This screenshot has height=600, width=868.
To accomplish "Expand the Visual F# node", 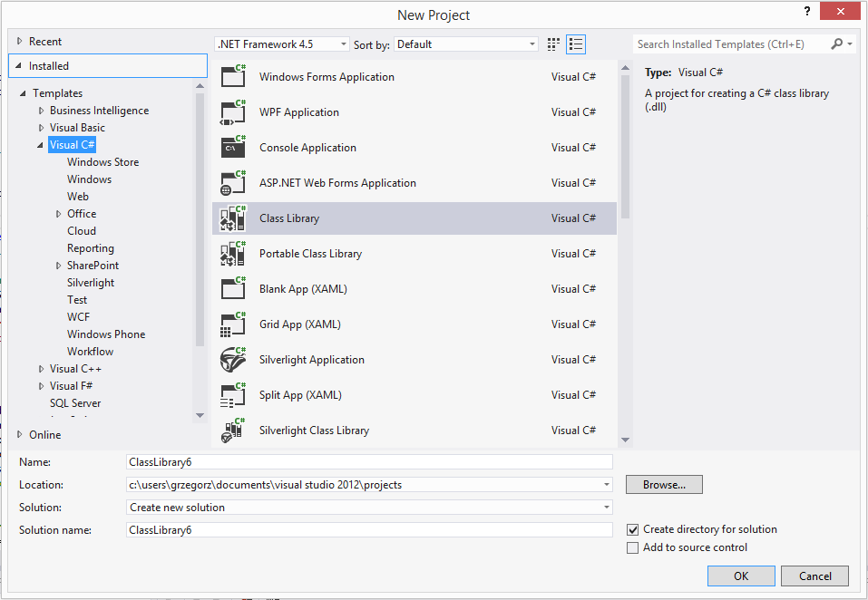I will tap(41, 386).
